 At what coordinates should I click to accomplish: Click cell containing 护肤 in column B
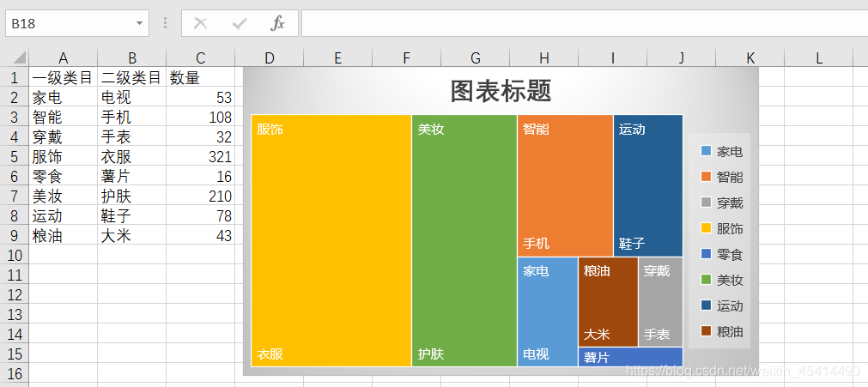tap(131, 196)
